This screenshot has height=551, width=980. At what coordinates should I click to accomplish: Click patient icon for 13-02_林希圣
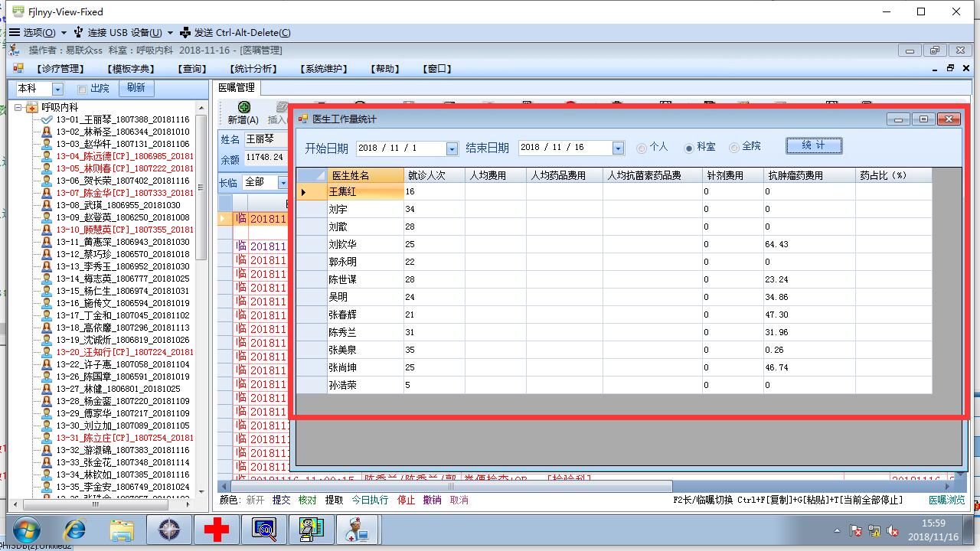47,132
